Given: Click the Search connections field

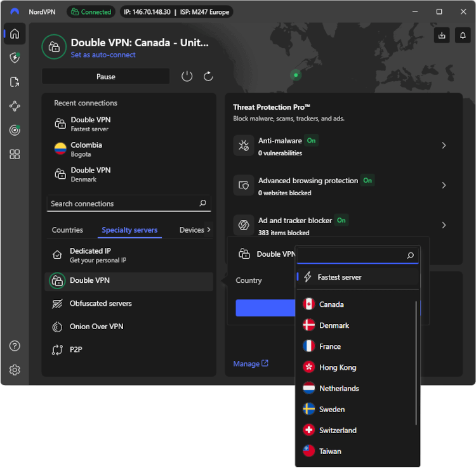Looking at the screenshot, I should (x=129, y=204).
